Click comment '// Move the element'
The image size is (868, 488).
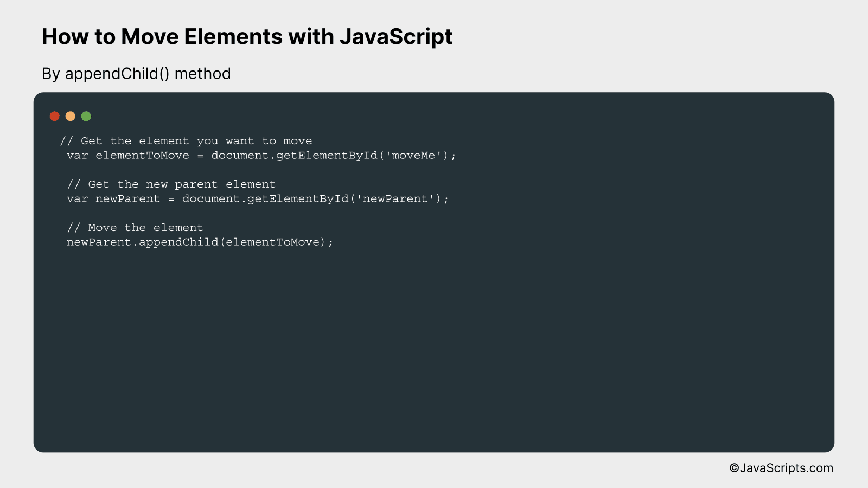coord(135,228)
